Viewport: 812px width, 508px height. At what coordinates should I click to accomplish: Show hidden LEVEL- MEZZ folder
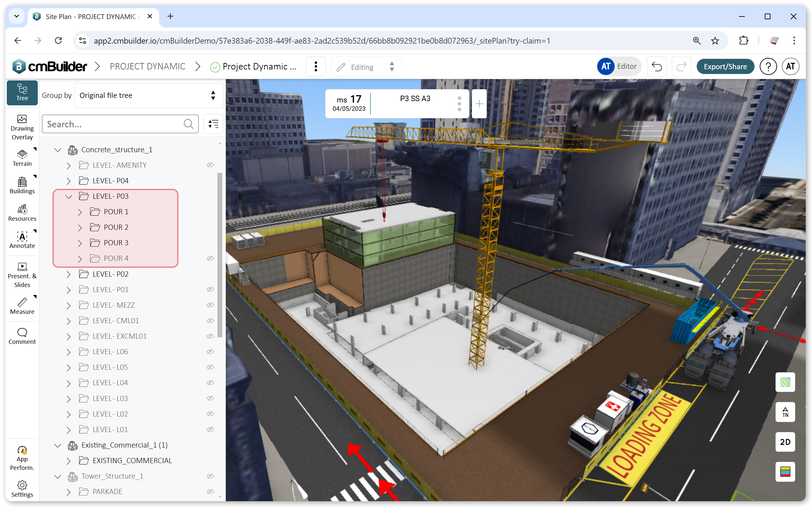210,305
